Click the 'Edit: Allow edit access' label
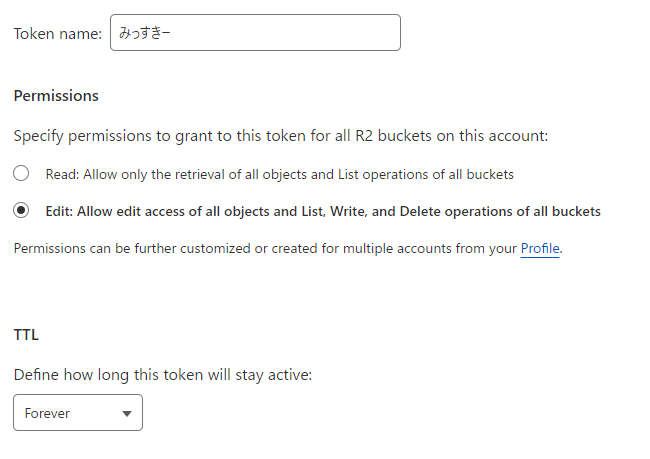Viewport: 650px width, 459px height. [323, 211]
